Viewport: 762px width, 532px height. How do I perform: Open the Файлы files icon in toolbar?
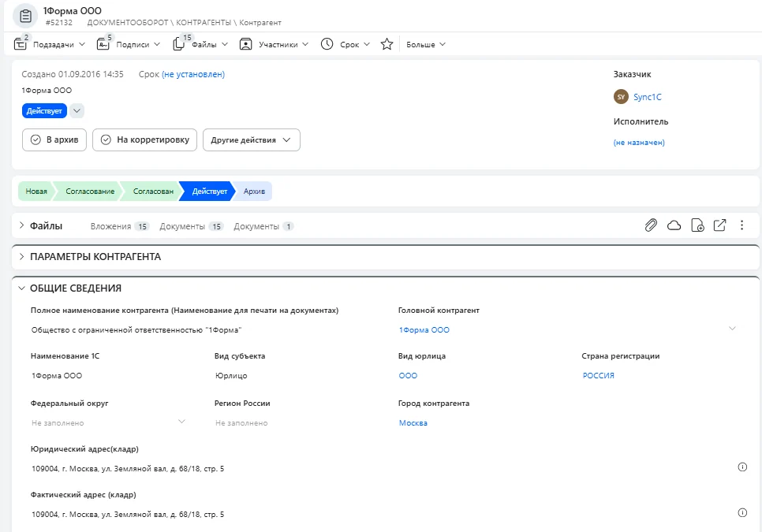(179, 43)
